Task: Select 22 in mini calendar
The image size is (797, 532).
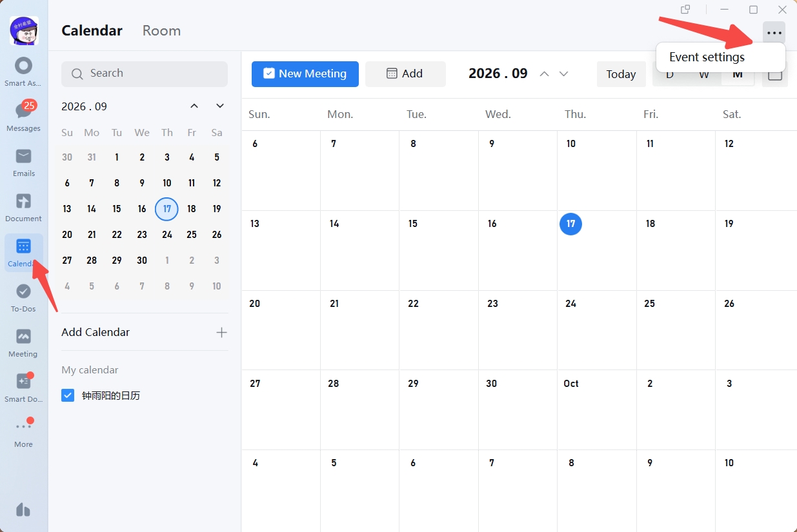Action: tap(117, 235)
